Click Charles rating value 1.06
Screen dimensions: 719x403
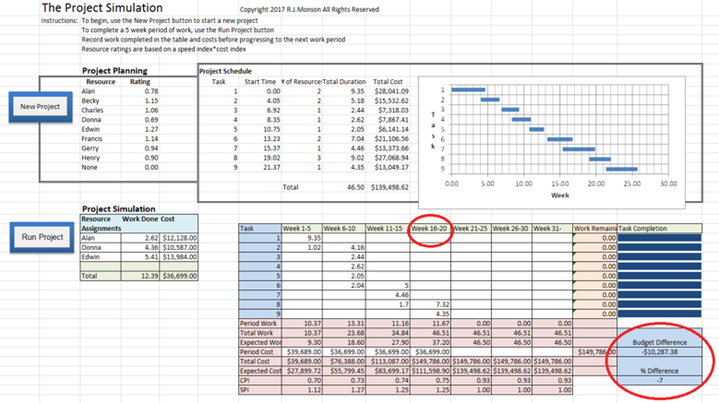tap(151, 110)
